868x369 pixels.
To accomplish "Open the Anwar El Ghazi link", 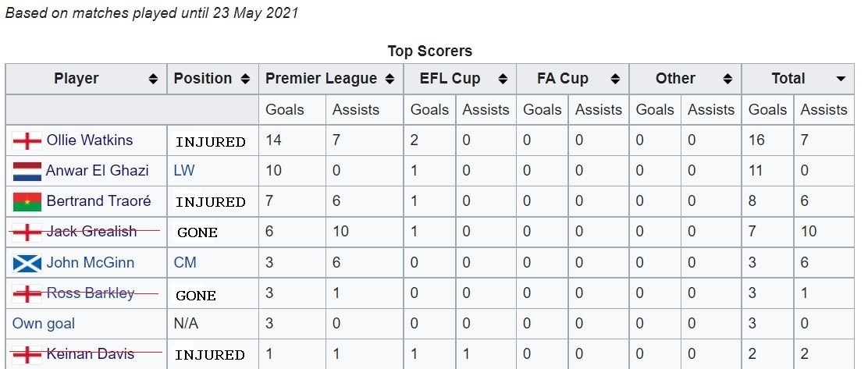I will pos(97,170).
